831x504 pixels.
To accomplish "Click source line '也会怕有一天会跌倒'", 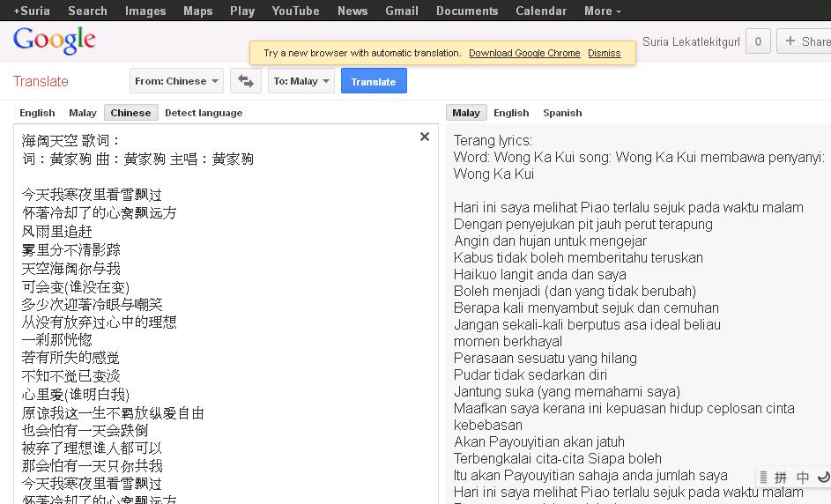I will click(85, 430).
